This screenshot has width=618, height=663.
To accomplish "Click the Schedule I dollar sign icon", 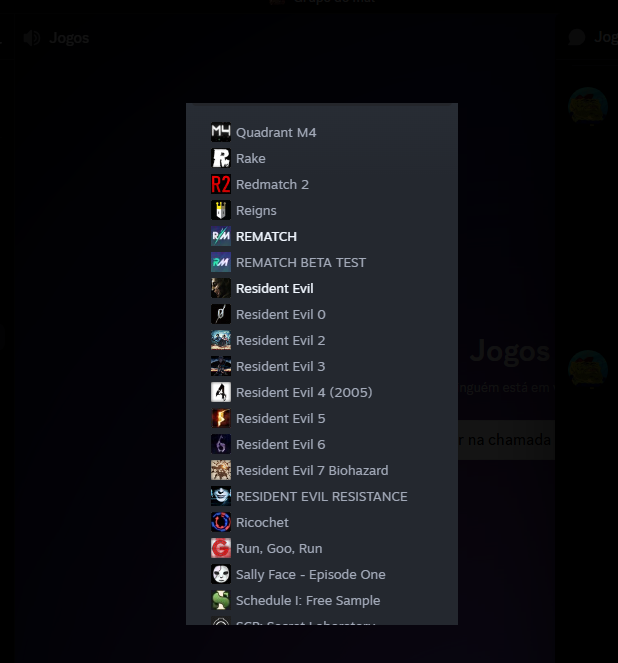I will tap(221, 600).
